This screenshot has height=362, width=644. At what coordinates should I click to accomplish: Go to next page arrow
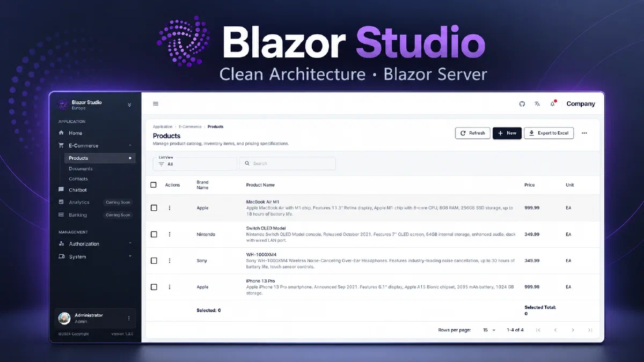click(x=573, y=330)
